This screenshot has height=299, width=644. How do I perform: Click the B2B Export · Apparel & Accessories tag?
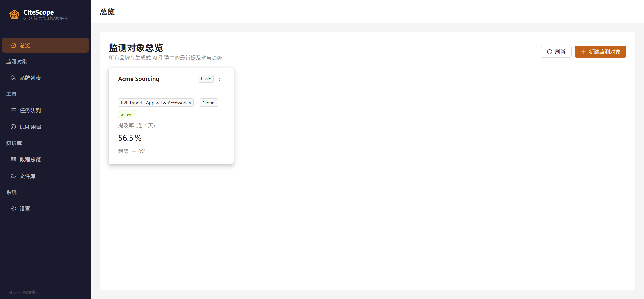coord(156,103)
